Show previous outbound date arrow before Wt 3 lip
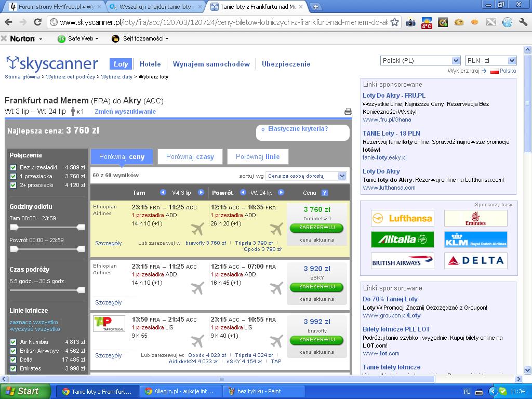This screenshot has width=532, height=399. click(163, 192)
